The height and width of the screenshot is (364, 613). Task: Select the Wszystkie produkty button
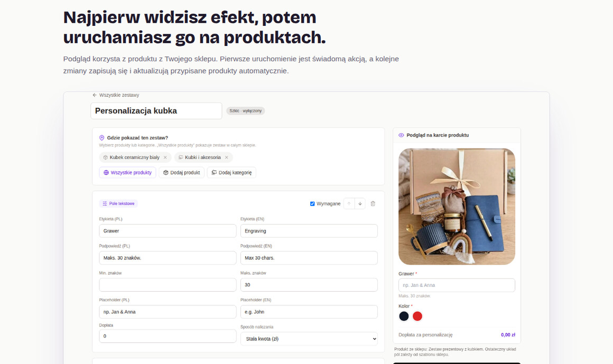tap(127, 172)
